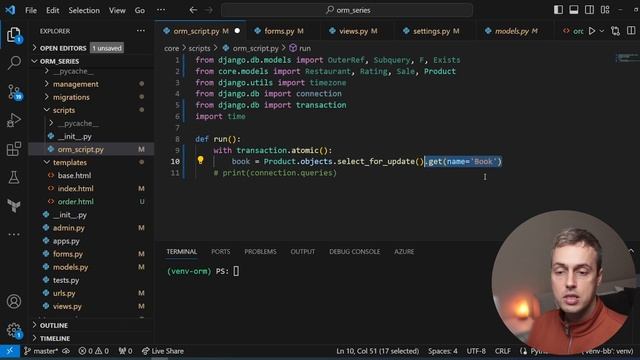The width and height of the screenshot is (640, 360).
Task: Open the Go menu
Action: [140, 10]
